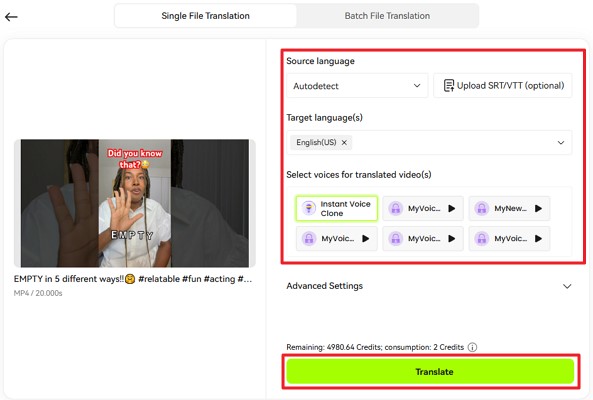This screenshot has width=593, height=400.
Task: Go back using the left arrow icon
Action: tap(11, 17)
